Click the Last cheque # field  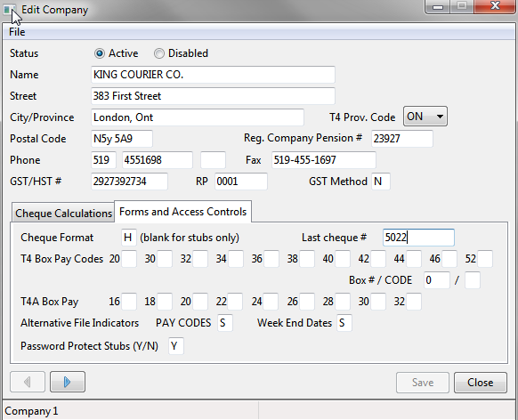click(x=418, y=238)
